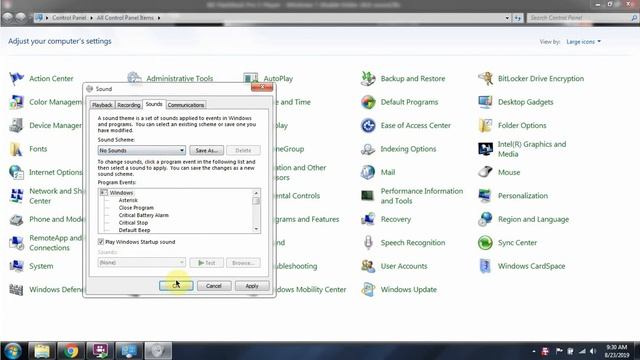
Task: Switch to the Recording tab
Action: 129,105
